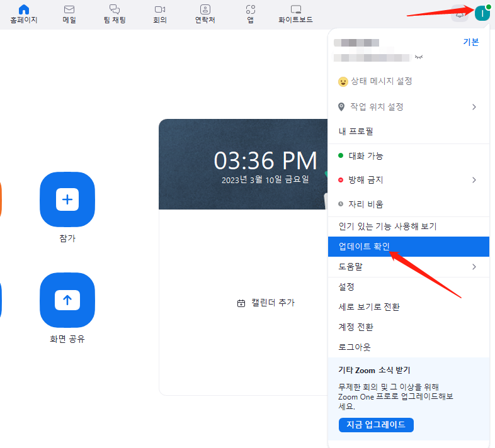Click the calendar icon beside 캘린더 추가

241,303
